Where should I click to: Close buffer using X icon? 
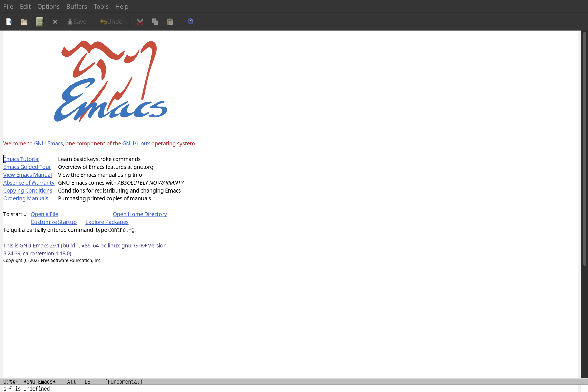tap(55, 21)
